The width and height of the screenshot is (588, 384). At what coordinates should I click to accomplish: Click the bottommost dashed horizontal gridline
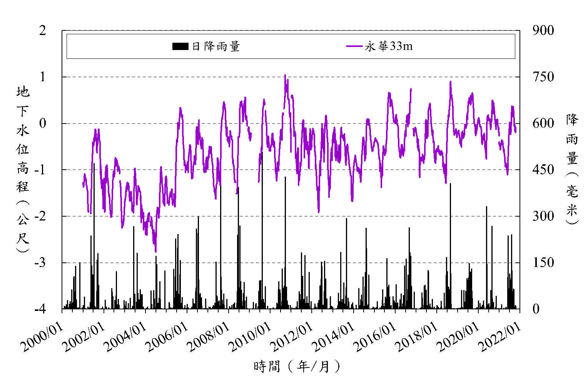[x=291, y=263]
